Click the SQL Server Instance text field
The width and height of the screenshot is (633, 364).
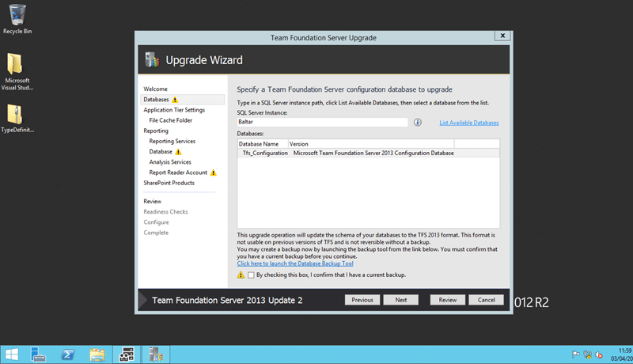point(322,122)
